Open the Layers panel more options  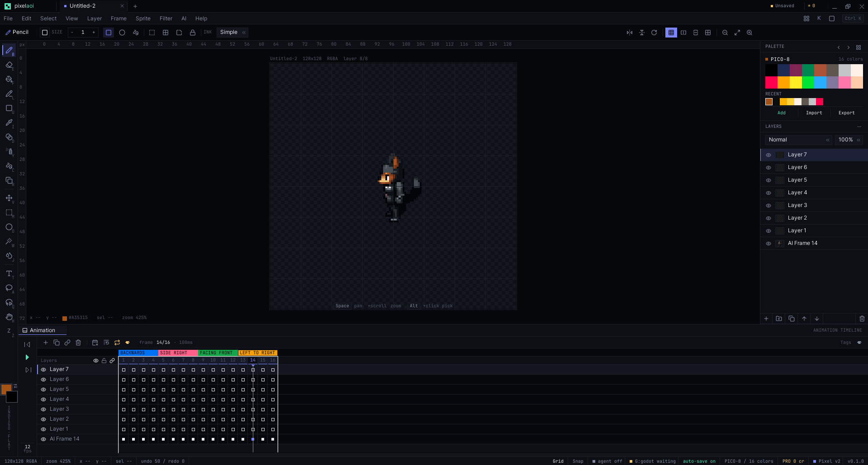[859, 127]
